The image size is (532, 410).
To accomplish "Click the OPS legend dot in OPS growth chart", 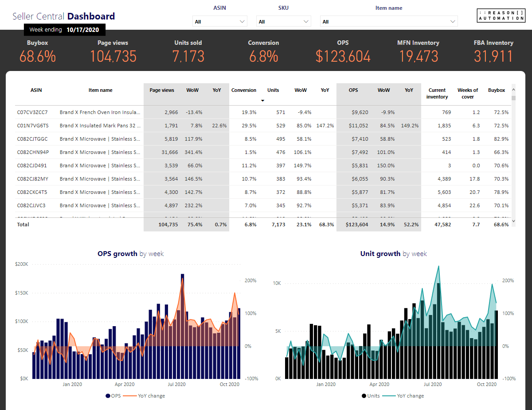I will (x=108, y=396).
